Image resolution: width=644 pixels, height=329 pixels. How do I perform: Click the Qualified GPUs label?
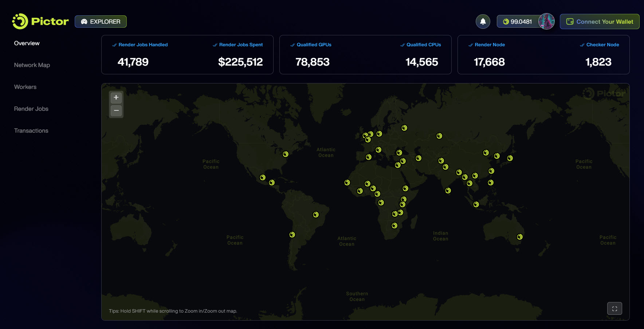coord(314,45)
